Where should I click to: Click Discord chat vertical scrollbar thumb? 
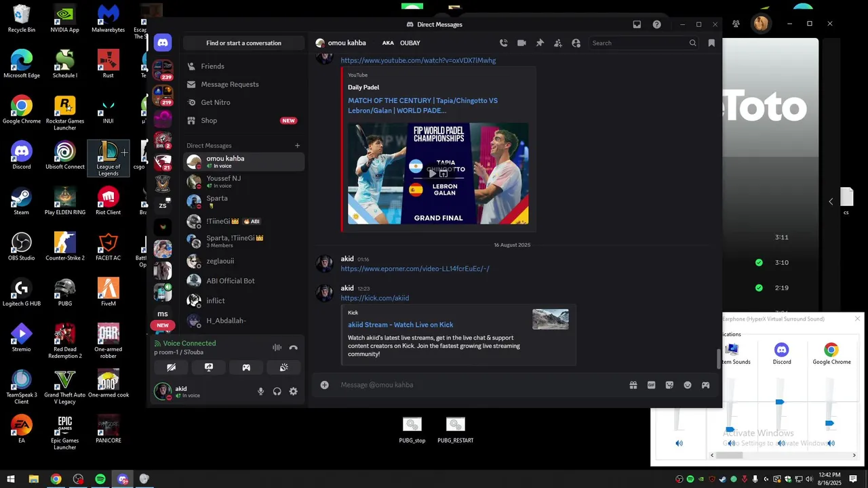click(719, 359)
